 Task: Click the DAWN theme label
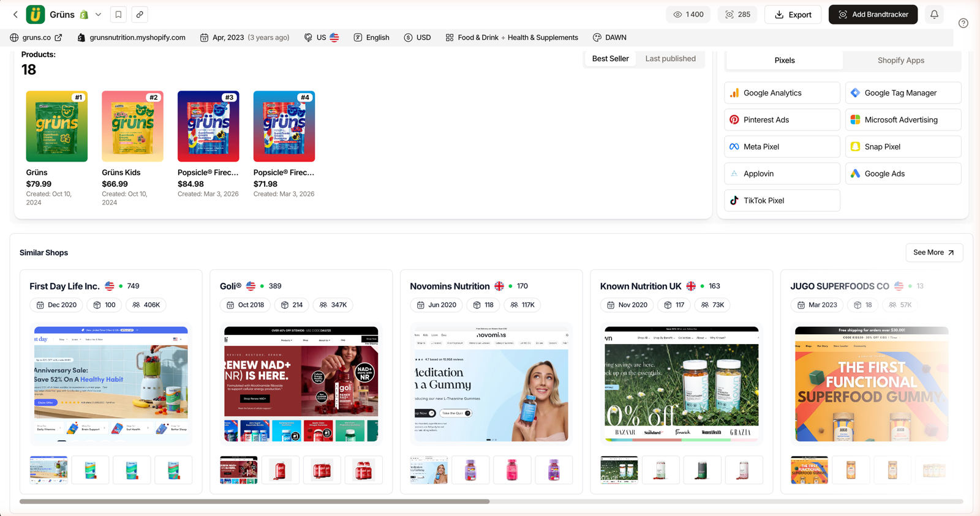coord(616,37)
